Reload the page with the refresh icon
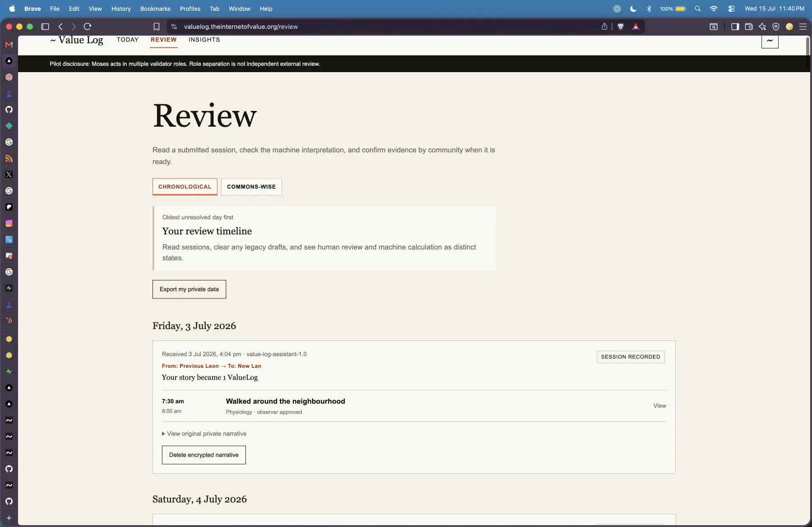 88,27
